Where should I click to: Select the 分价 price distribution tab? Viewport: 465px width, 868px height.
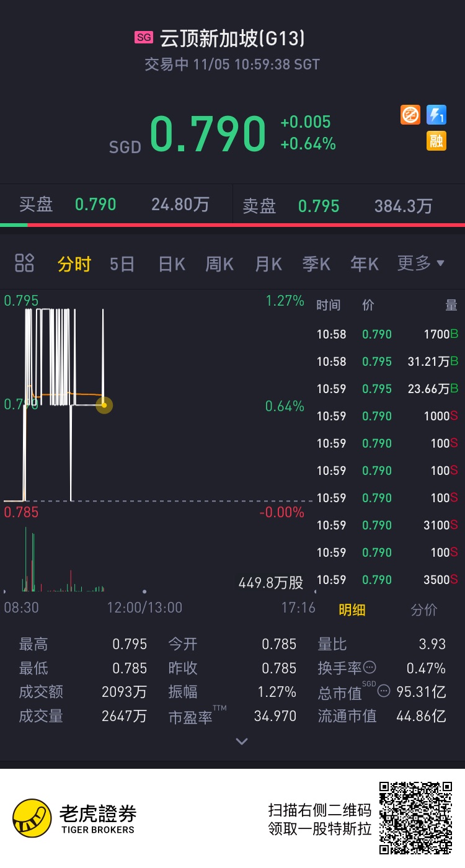(x=424, y=609)
